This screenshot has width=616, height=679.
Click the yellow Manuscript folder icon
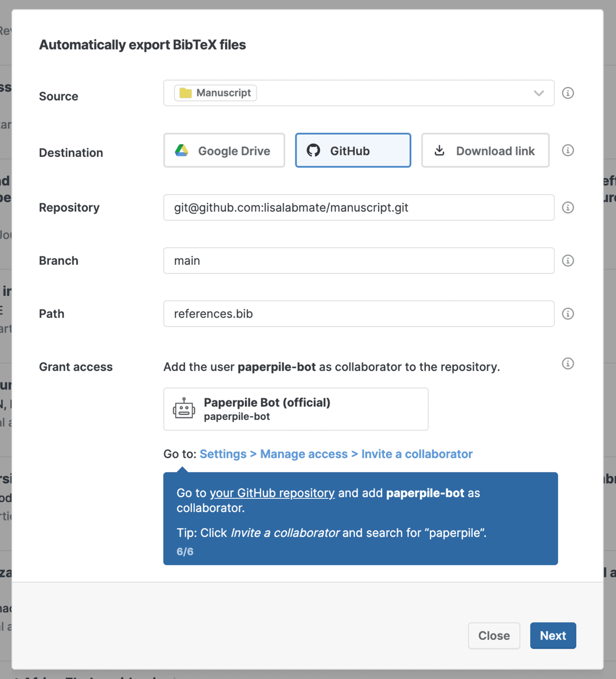(185, 93)
